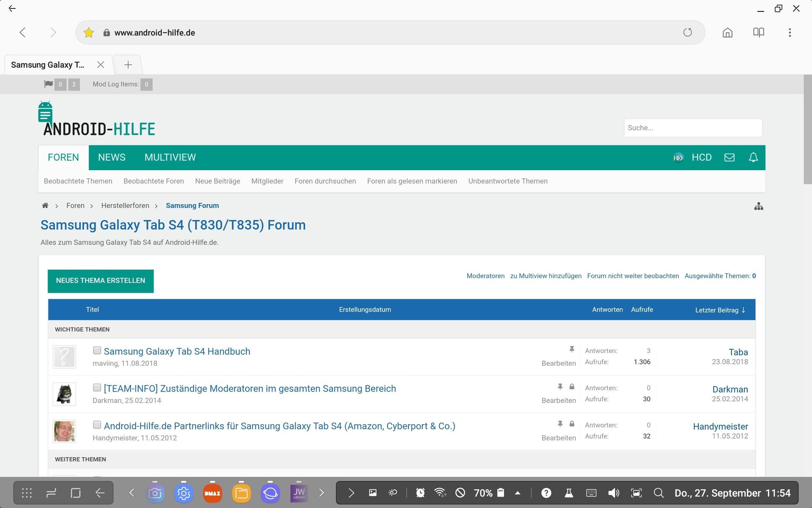Screen dimensions: 812x508
Task: Reload the page with the refresh icon
Action: [688, 33]
